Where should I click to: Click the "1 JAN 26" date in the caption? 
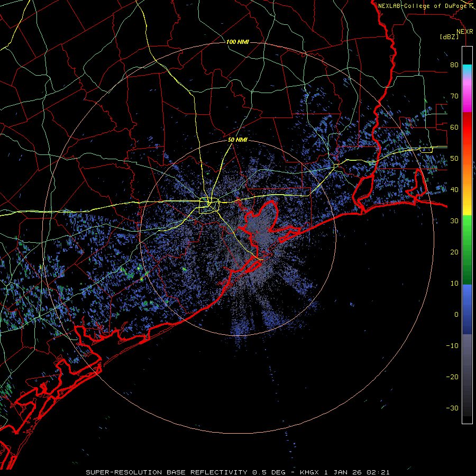pos(344,472)
